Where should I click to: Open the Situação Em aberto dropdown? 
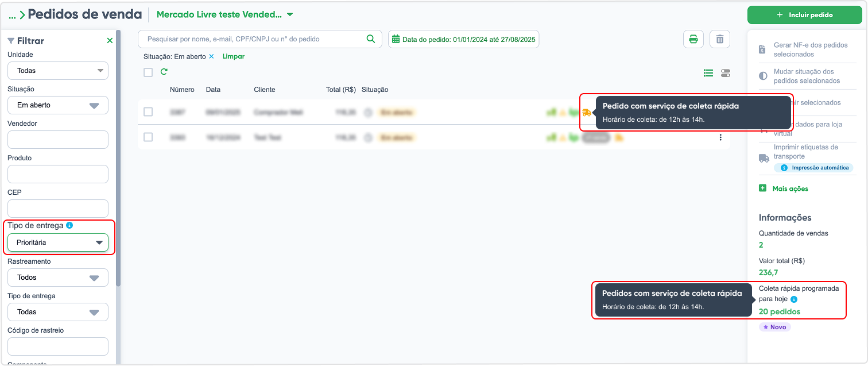coord(58,105)
